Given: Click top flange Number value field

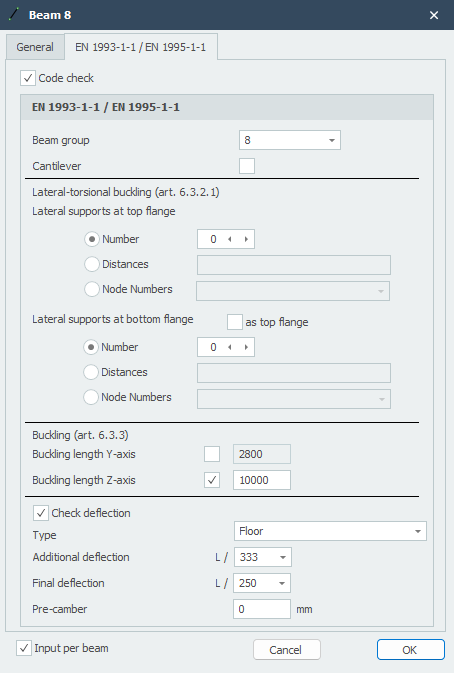Looking at the screenshot, I should tap(213, 239).
